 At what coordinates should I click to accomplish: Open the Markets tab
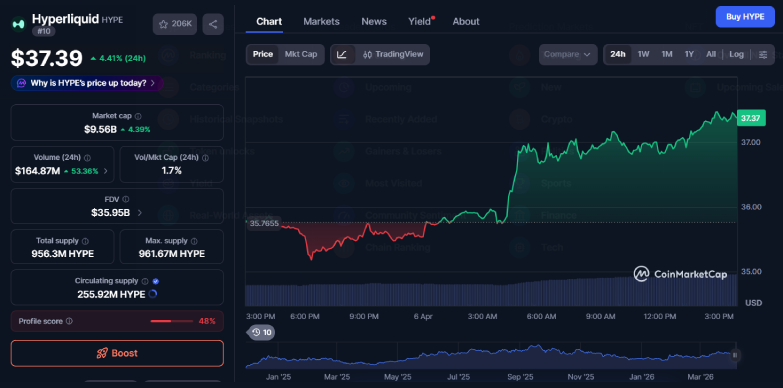click(322, 21)
